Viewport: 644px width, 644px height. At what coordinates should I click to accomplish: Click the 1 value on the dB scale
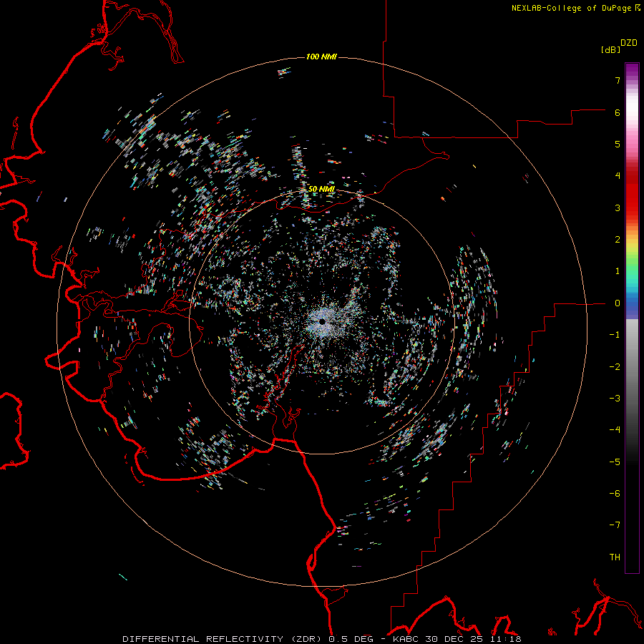618,271
